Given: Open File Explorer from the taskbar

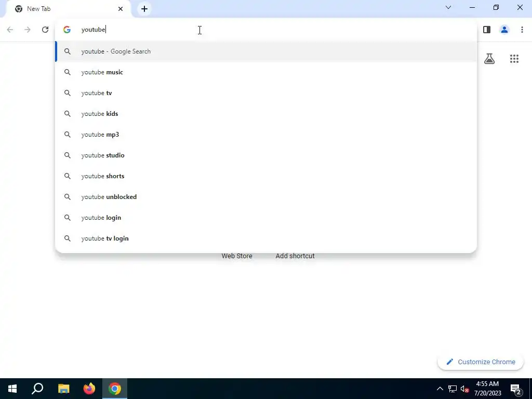Looking at the screenshot, I should tap(63, 389).
